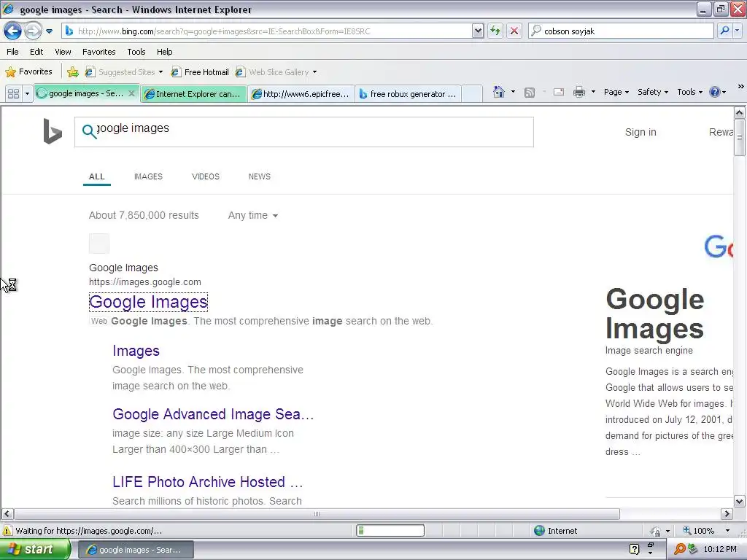747x560 pixels.
Task: Click the Add to Favorites Bar star icon
Action: 73,72
